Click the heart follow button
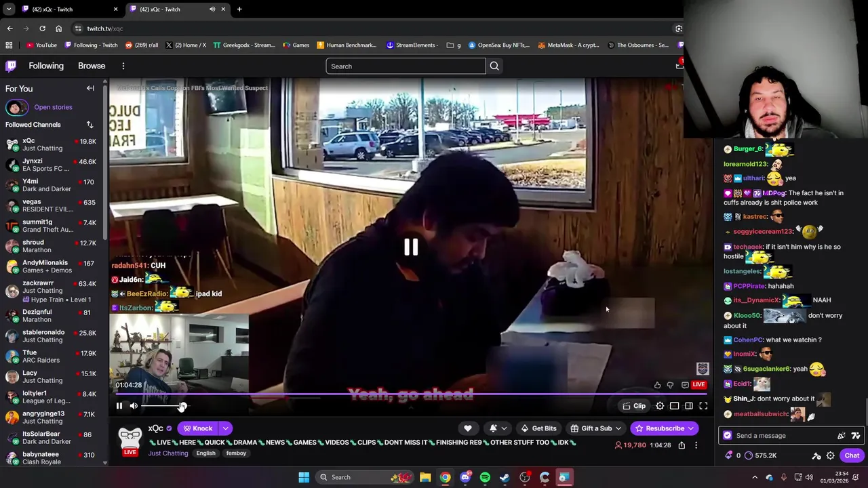The height and width of the screenshot is (488, 868). 467,428
